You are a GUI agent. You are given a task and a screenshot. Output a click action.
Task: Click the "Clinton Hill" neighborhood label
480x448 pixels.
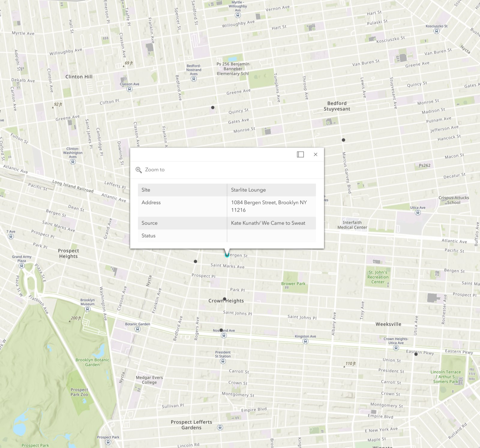coord(79,77)
